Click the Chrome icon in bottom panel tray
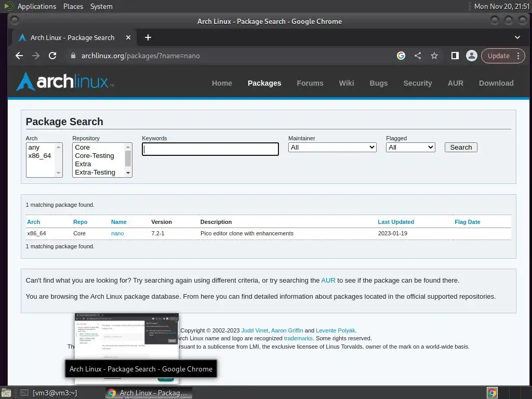Screen dimensions: 532x399 click(x=492, y=393)
